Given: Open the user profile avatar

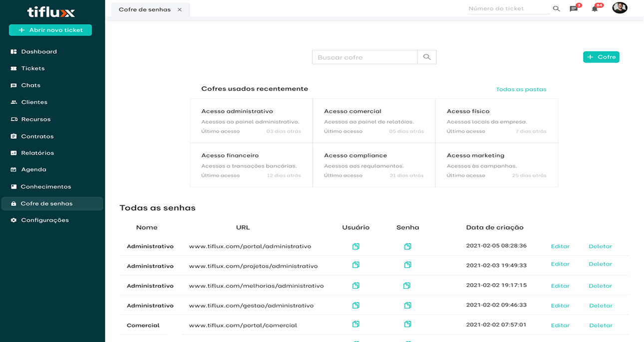Looking at the screenshot, I should (x=620, y=8).
